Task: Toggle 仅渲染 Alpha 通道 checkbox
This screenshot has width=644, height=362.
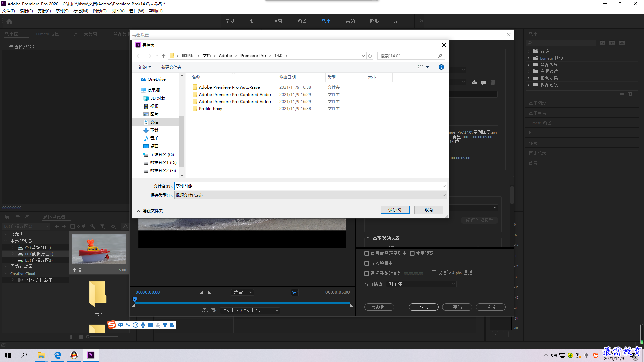Action: [x=434, y=273]
